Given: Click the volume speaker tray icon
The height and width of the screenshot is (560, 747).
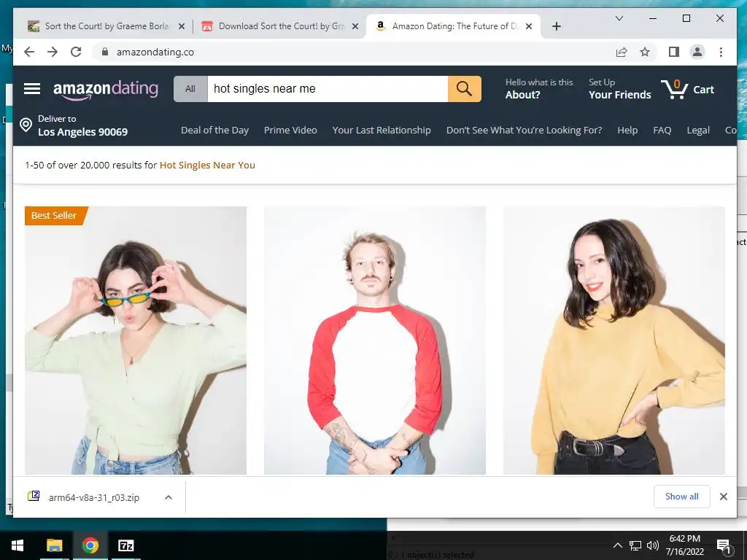Looking at the screenshot, I should (x=653, y=545).
